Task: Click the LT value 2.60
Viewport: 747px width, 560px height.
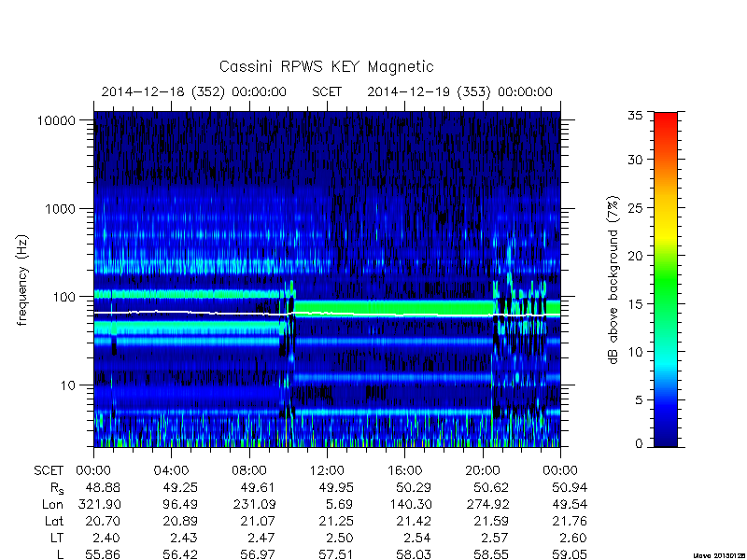Action: tap(573, 538)
